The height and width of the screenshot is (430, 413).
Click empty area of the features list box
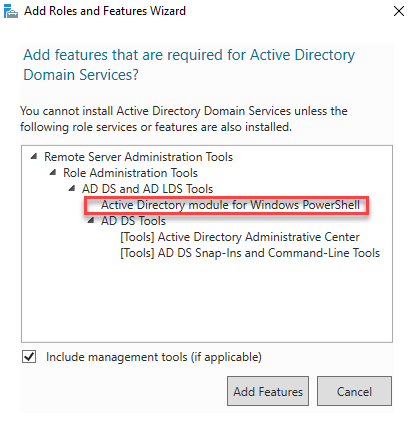pyautogui.click(x=207, y=300)
